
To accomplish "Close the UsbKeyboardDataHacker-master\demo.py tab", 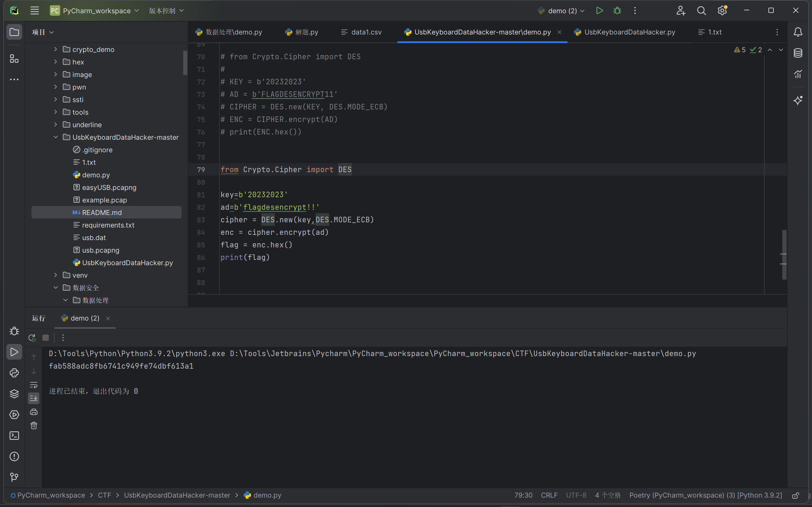I will click(559, 32).
